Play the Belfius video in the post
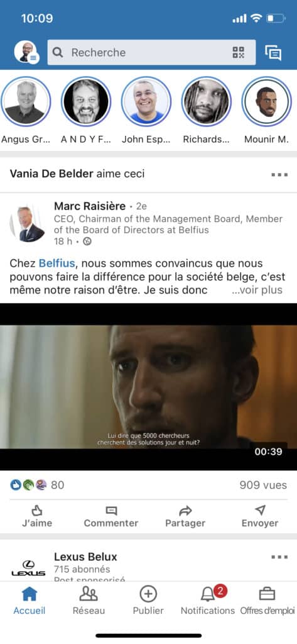 (x=148, y=387)
